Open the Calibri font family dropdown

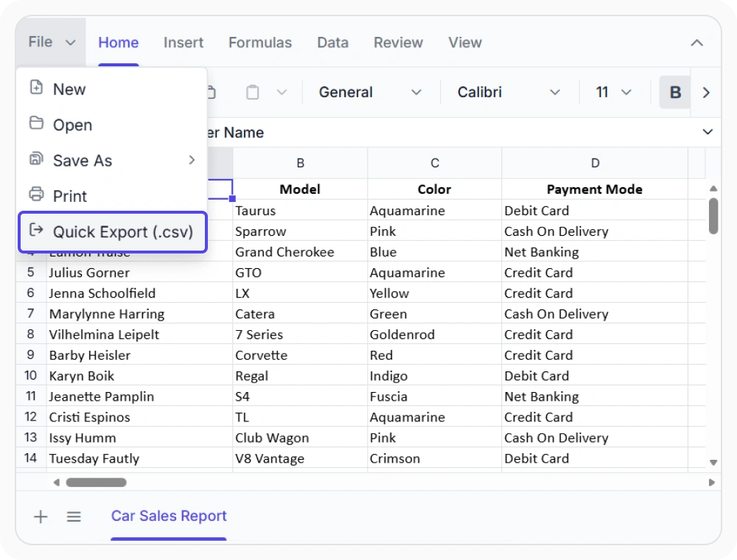509,93
